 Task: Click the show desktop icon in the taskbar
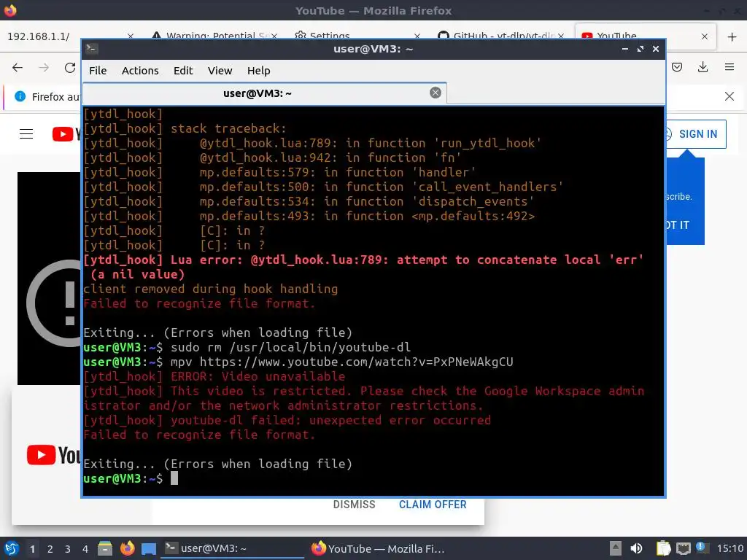149,549
